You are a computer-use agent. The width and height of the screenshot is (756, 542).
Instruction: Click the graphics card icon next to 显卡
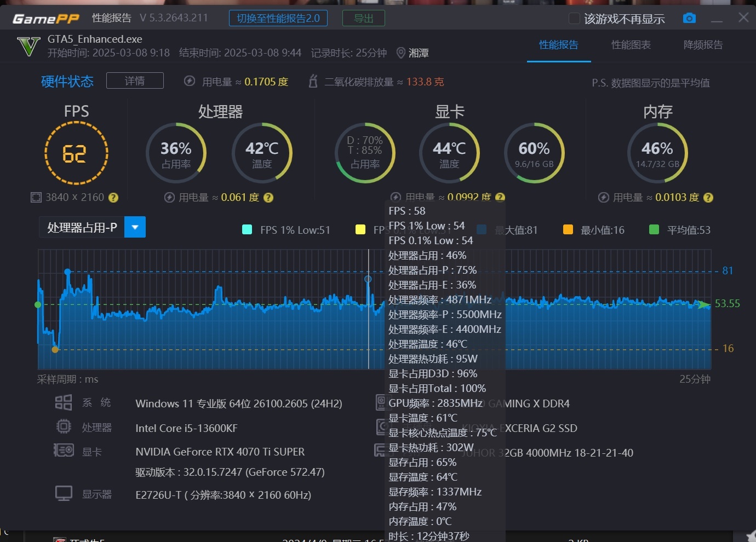[x=64, y=451]
